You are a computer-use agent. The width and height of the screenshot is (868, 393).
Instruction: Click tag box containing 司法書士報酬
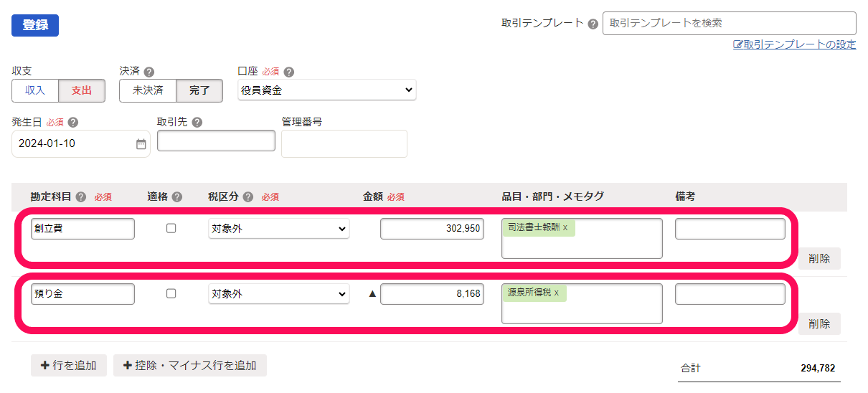coord(582,239)
